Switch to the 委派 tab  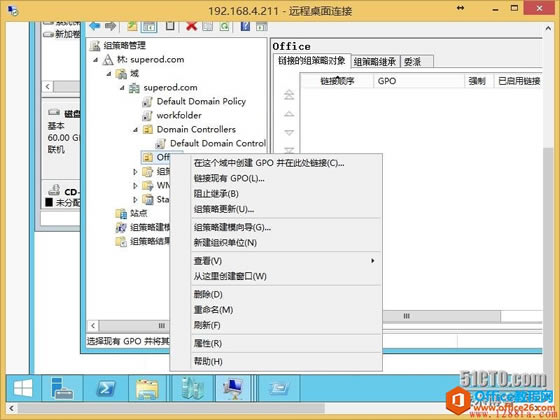(417, 62)
